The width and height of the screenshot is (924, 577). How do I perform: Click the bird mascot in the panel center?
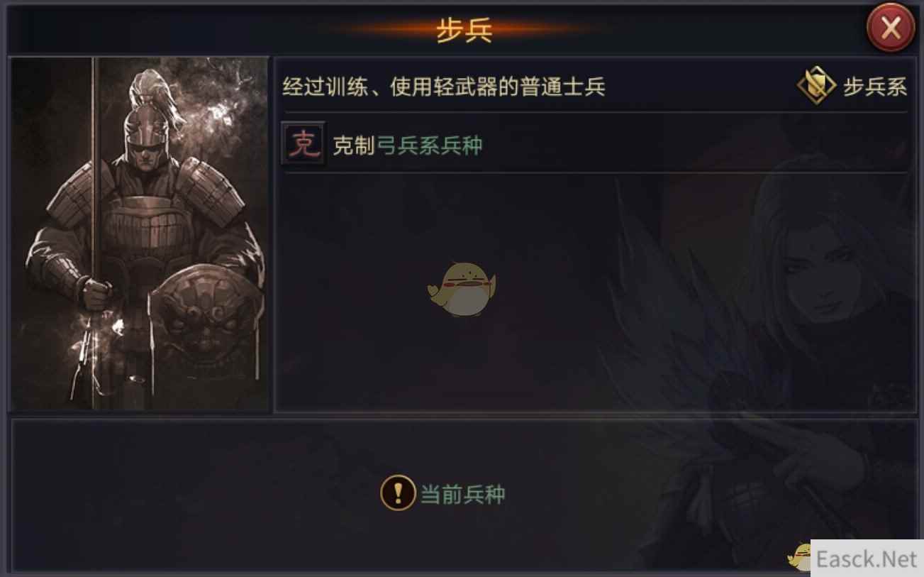(x=462, y=287)
